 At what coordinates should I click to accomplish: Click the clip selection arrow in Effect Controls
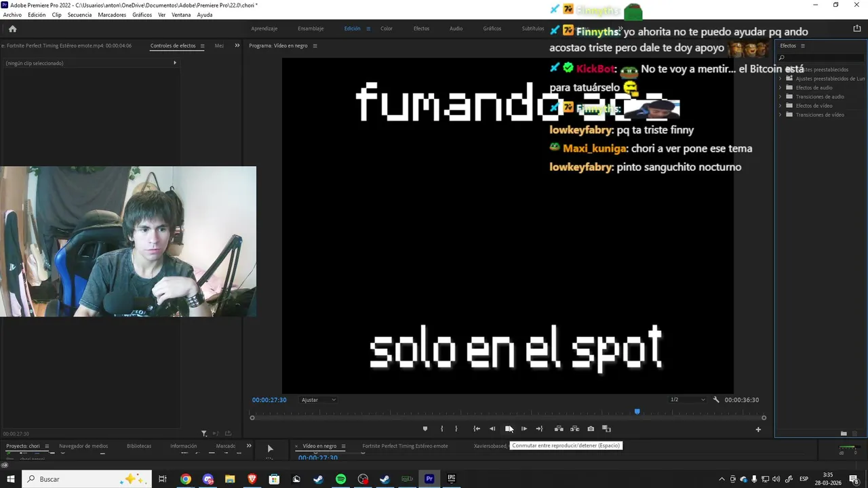tap(175, 63)
